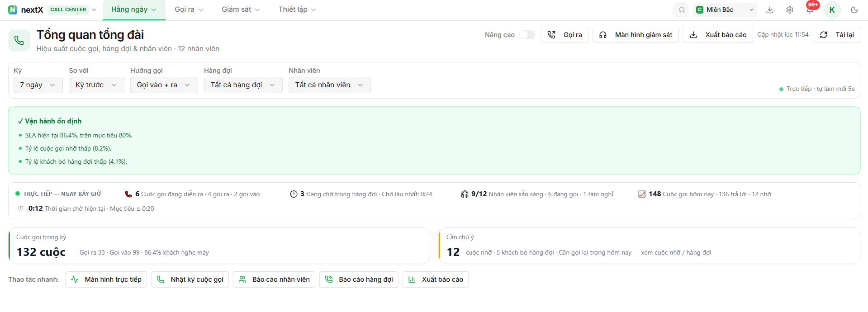868x312 pixels.
Task: Open the Giám sát menu
Action: pyautogui.click(x=241, y=9)
